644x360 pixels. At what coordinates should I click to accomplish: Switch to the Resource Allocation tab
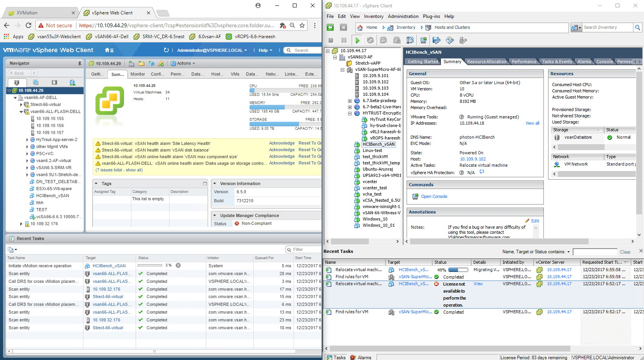[487, 62]
